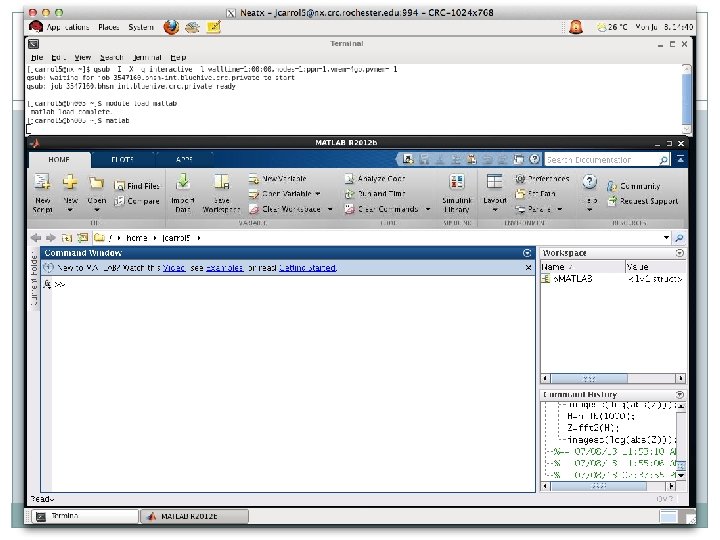Screen dimensions: 720x540
Task: Click the Save Workspace icon
Action: coord(221,183)
